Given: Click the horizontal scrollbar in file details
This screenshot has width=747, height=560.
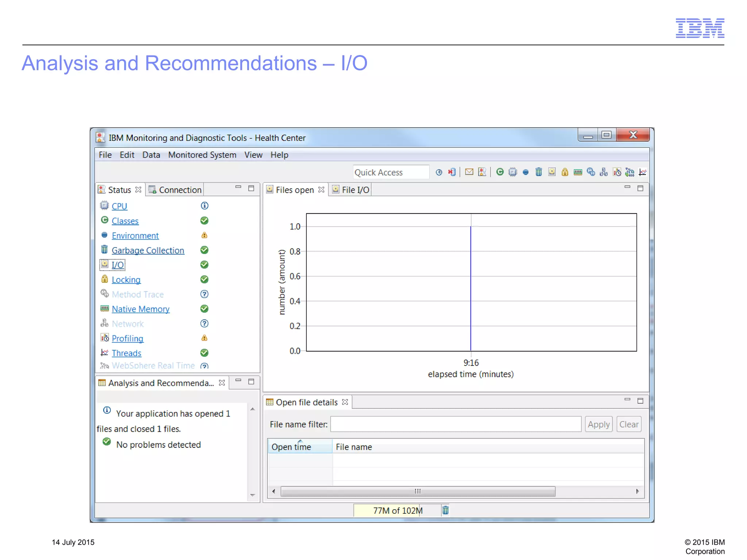Looking at the screenshot, I should 418,491.
